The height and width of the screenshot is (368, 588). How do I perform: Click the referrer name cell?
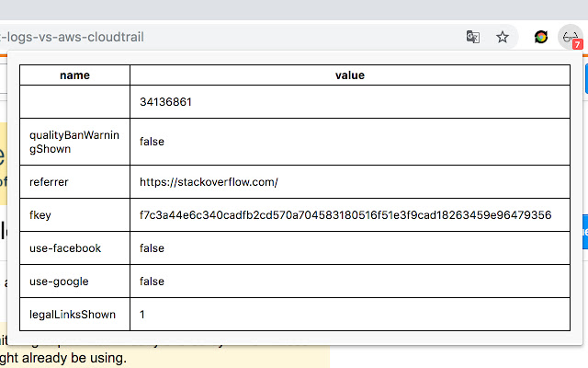click(x=74, y=182)
